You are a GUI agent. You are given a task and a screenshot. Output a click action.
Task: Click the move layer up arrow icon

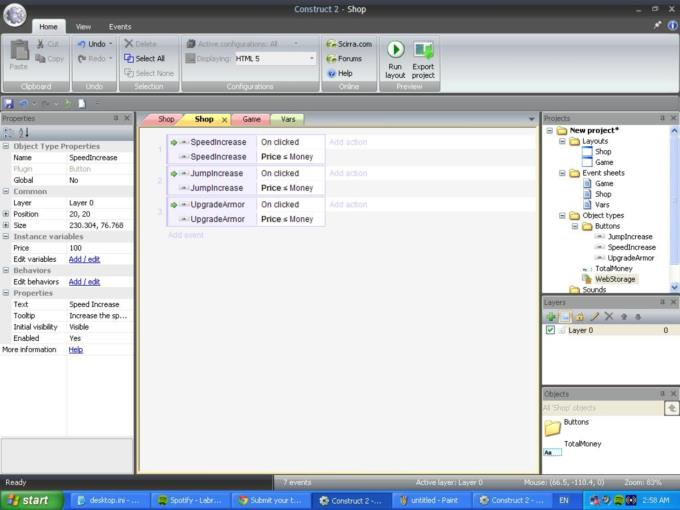click(624, 317)
